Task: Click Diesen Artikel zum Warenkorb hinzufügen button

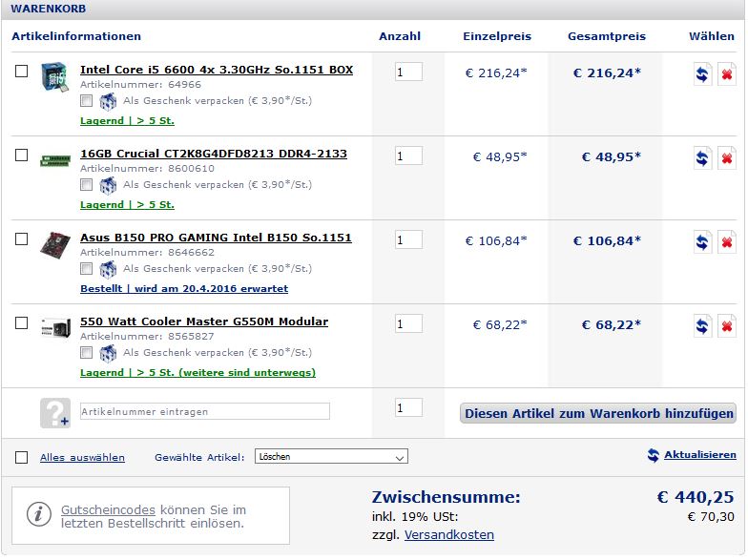Action: tap(598, 413)
